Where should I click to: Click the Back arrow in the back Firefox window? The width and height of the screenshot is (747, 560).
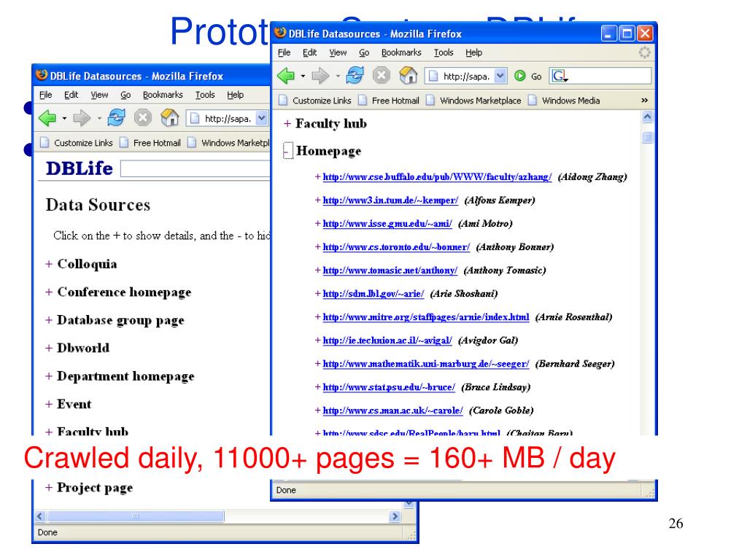click(47, 117)
